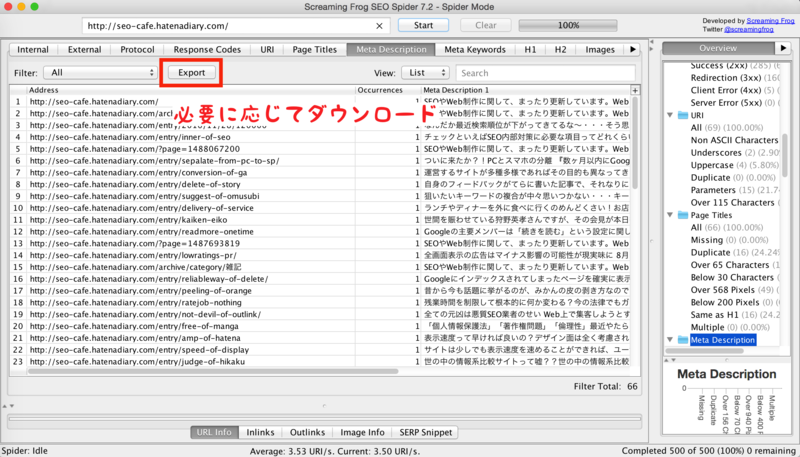Sort by the Address column header
The image size is (800, 457).
(191, 90)
